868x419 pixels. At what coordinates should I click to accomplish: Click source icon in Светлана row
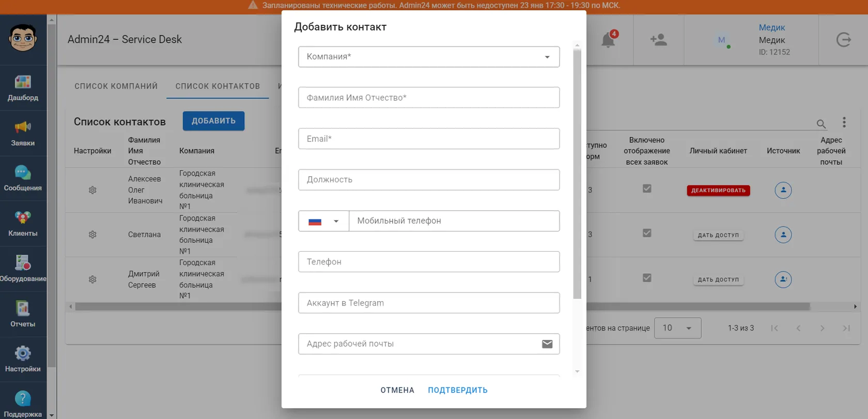(783, 235)
